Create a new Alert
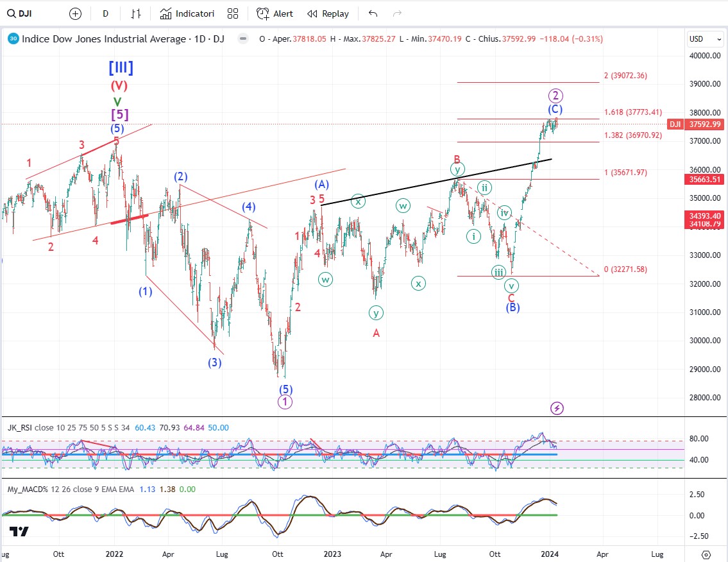Image resolution: width=728 pixels, height=562 pixels. click(x=275, y=14)
